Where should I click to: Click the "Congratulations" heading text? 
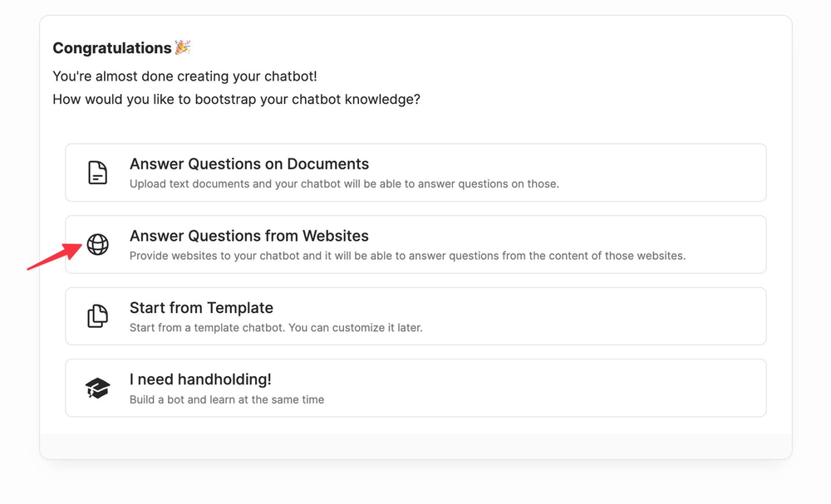[112, 48]
